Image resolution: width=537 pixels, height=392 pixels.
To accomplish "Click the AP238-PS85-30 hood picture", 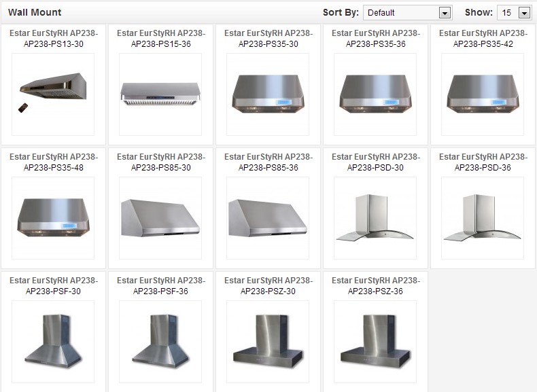I will [160, 218].
